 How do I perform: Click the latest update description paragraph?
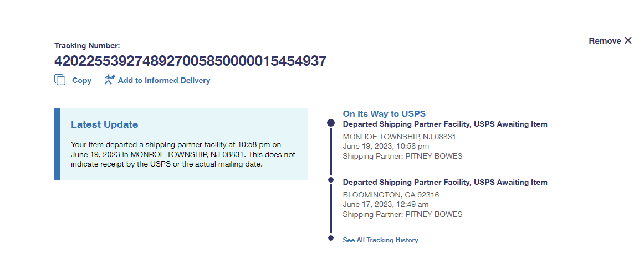[x=183, y=154]
